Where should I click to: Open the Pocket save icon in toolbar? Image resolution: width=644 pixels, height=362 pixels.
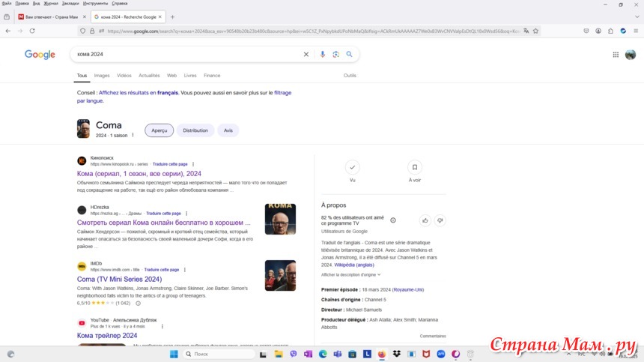pyautogui.click(x=586, y=31)
